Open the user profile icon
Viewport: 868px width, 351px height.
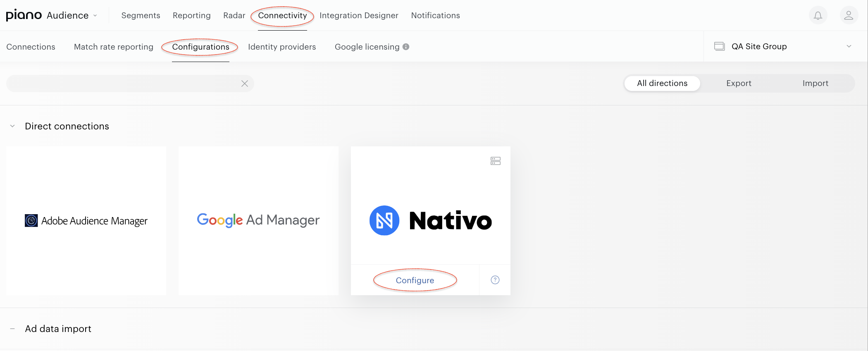click(x=849, y=16)
